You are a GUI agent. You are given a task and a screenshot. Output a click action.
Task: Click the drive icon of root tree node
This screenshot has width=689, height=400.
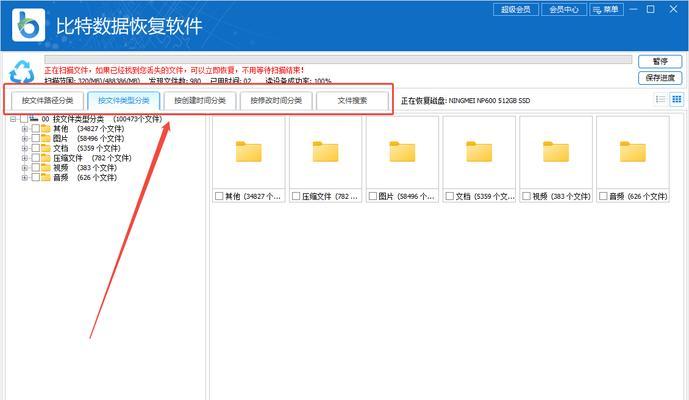pos(34,119)
